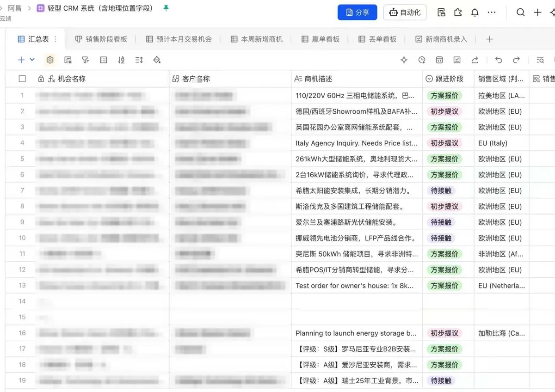555x392 pixels.
Task: Switch to 丢单看板 tab
Action: (x=377, y=39)
